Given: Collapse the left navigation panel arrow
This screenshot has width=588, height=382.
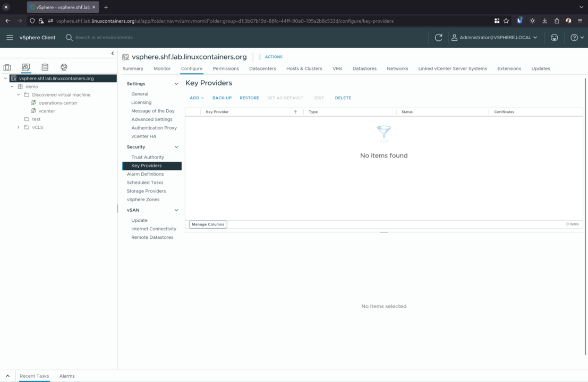Looking at the screenshot, I should pos(113,54).
